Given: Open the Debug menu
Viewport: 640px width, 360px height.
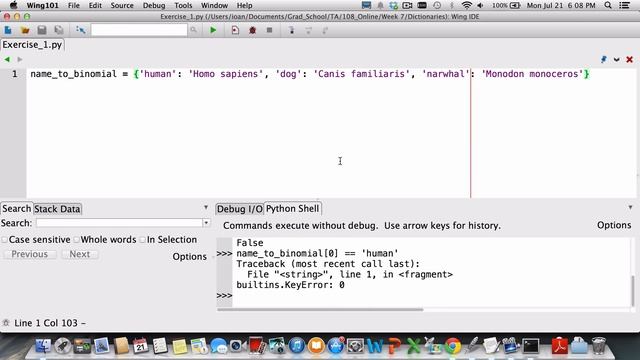Looking at the screenshot, I should (x=154, y=5).
